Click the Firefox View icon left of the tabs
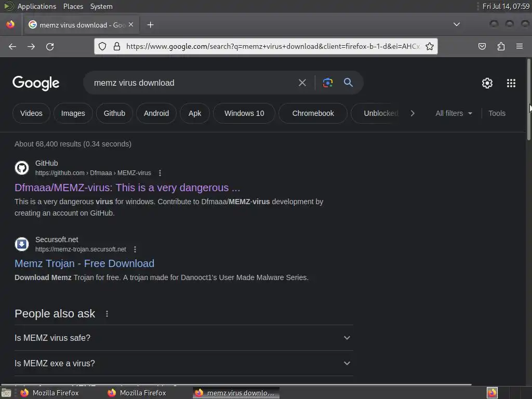This screenshot has height=399, width=532. click(x=10, y=24)
